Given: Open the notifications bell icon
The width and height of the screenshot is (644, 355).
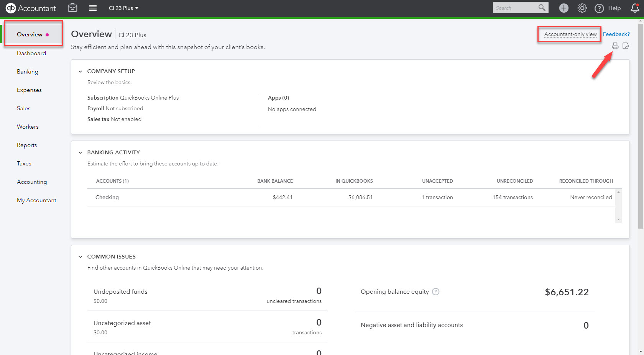Looking at the screenshot, I should tap(634, 8).
